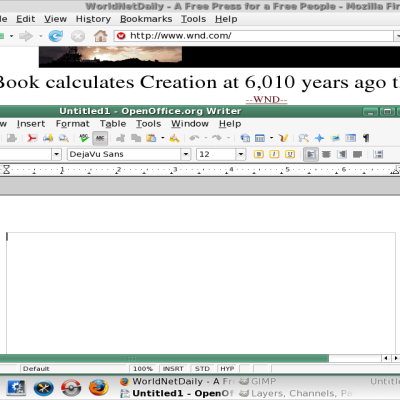Open the Table menu in Writer
Viewport: 400px width, 400px height.
[x=113, y=124]
